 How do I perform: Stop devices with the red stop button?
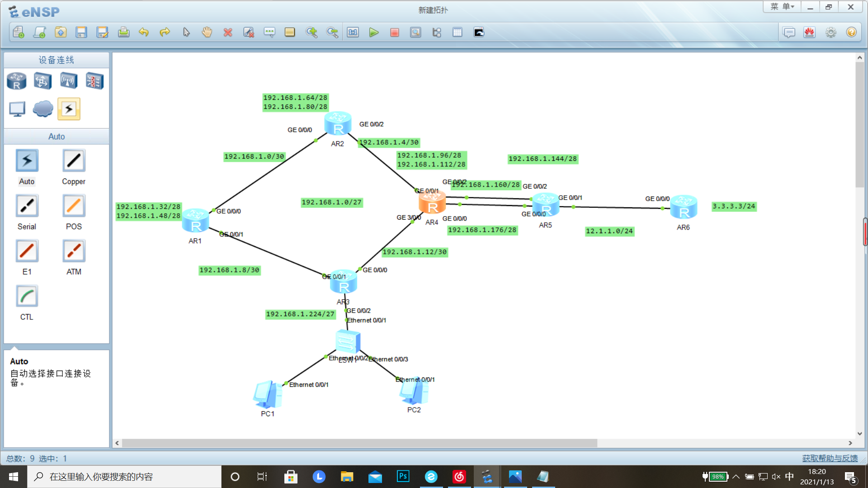[395, 33]
